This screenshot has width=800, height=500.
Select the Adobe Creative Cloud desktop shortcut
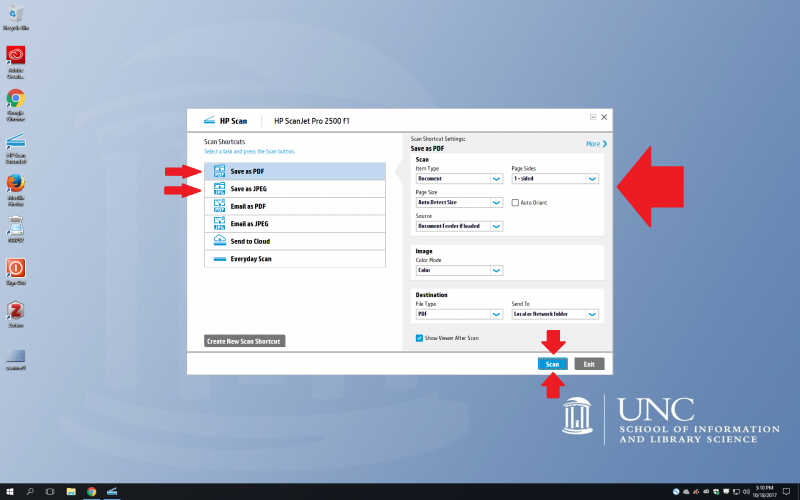(x=15, y=62)
